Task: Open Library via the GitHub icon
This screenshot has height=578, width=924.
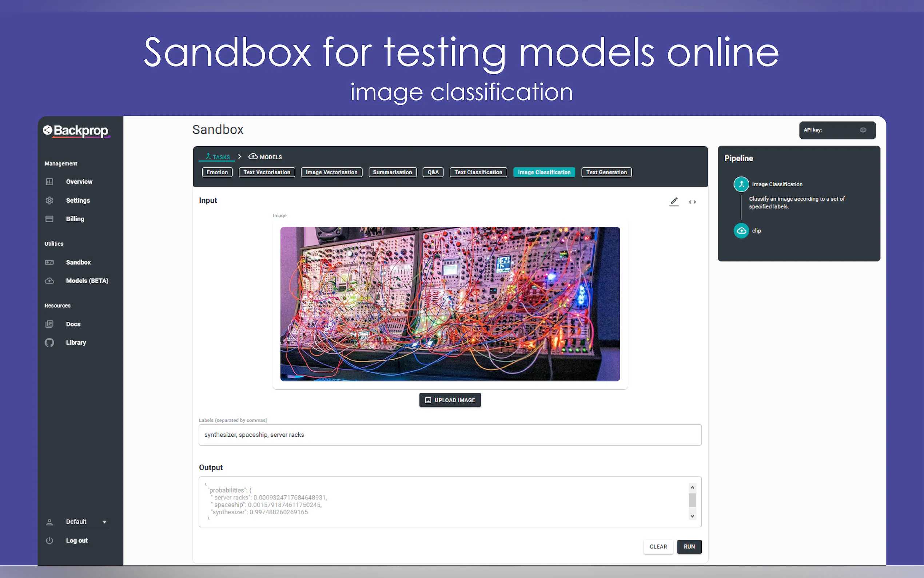Action: (x=49, y=343)
